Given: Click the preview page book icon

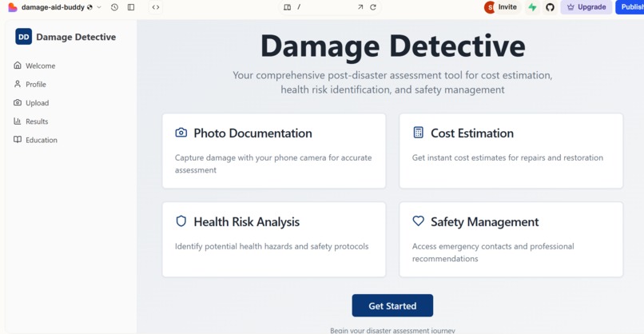Looking at the screenshot, I should 288,7.
